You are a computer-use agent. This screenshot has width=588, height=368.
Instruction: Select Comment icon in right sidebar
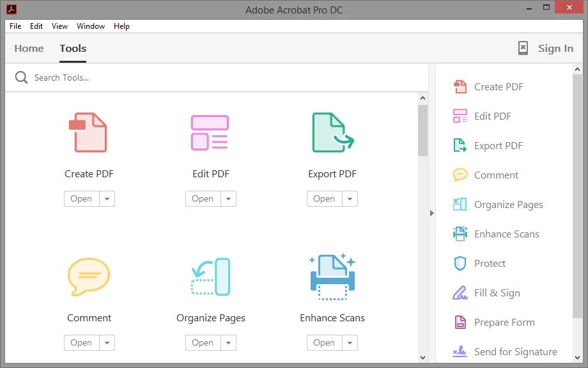coord(460,175)
